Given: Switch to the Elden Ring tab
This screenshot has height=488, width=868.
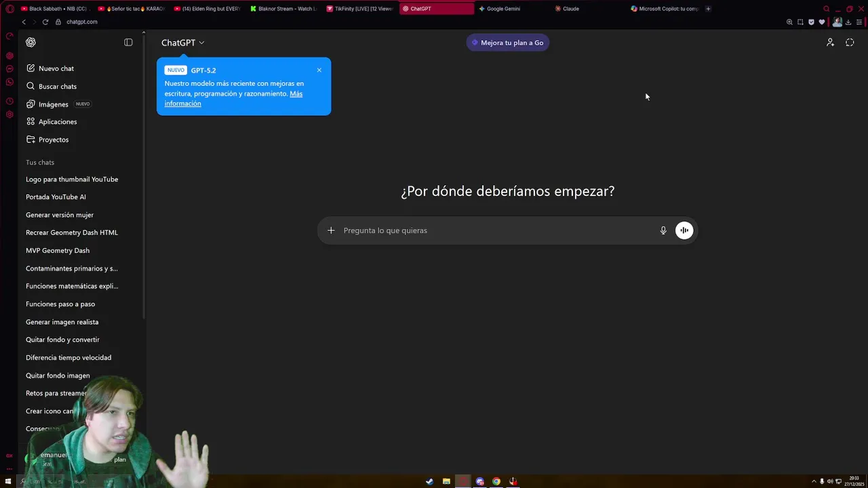Looking at the screenshot, I should click(x=208, y=9).
